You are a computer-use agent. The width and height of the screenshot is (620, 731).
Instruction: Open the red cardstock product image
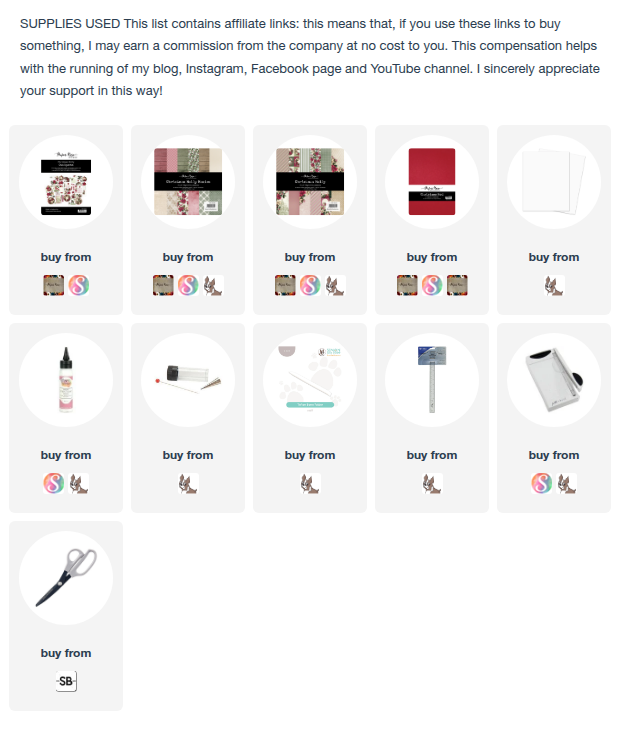(432, 182)
